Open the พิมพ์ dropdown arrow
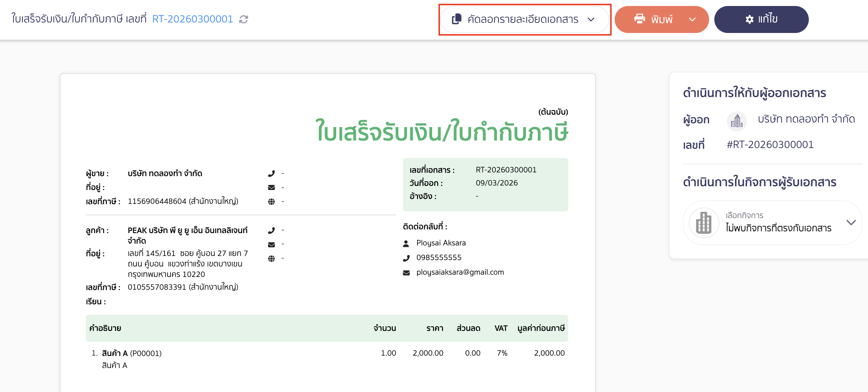868x392 pixels. pyautogui.click(x=691, y=19)
